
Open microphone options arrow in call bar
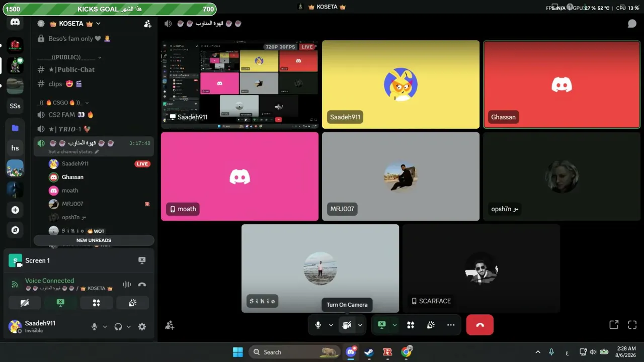[331, 325]
